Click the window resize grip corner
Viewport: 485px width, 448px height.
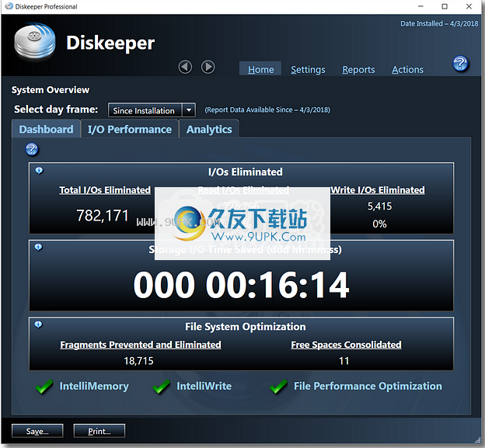pos(477,439)
